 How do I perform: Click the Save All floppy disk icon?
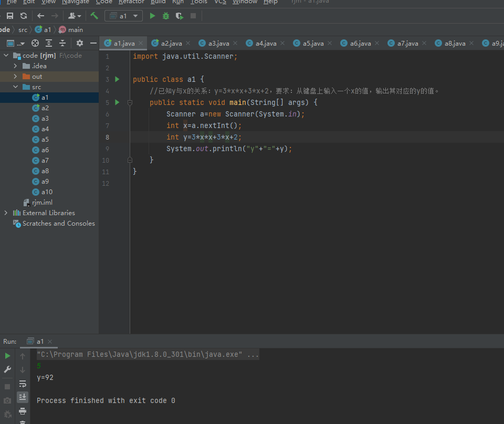(x=9, y=16)
